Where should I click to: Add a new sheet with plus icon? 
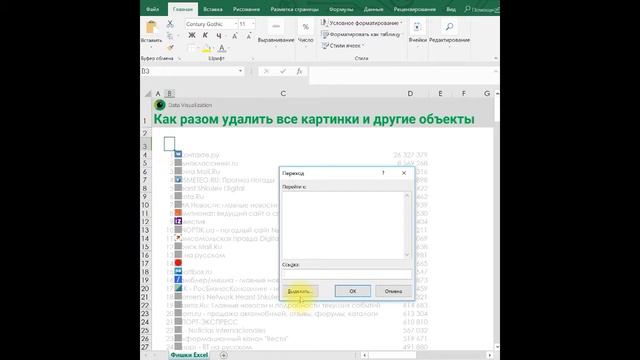click(223, 355)
